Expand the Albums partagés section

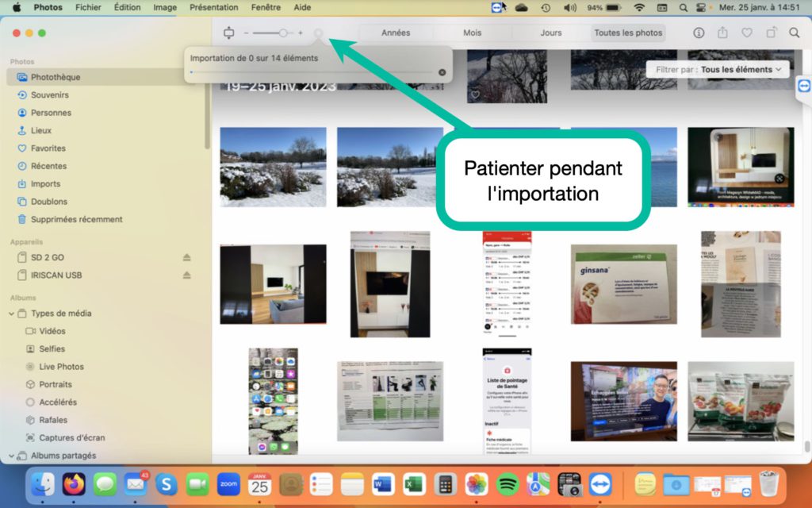[13, 456]
